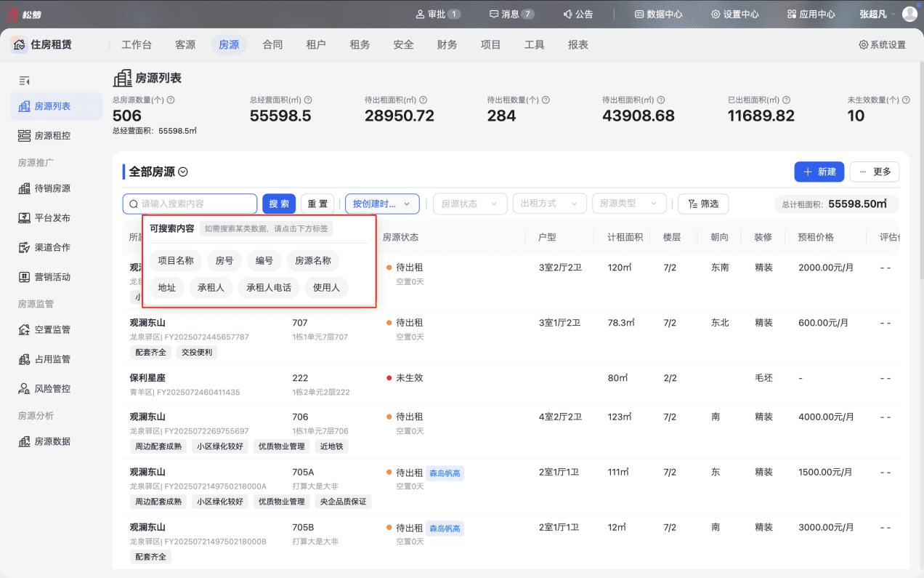This screenshot has height=578, width=924.
Task: Switch to the 合同 top navigation tab
Action: pos(272,45)
